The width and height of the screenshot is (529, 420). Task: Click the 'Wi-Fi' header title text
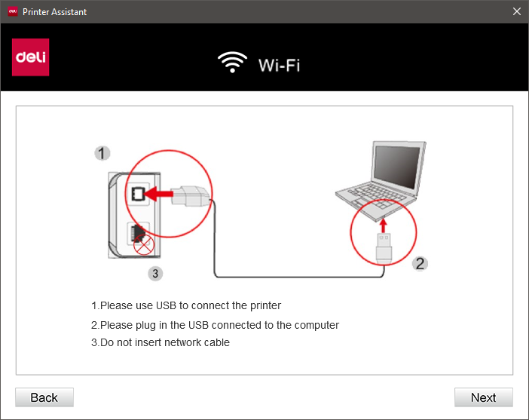[280, 65]
